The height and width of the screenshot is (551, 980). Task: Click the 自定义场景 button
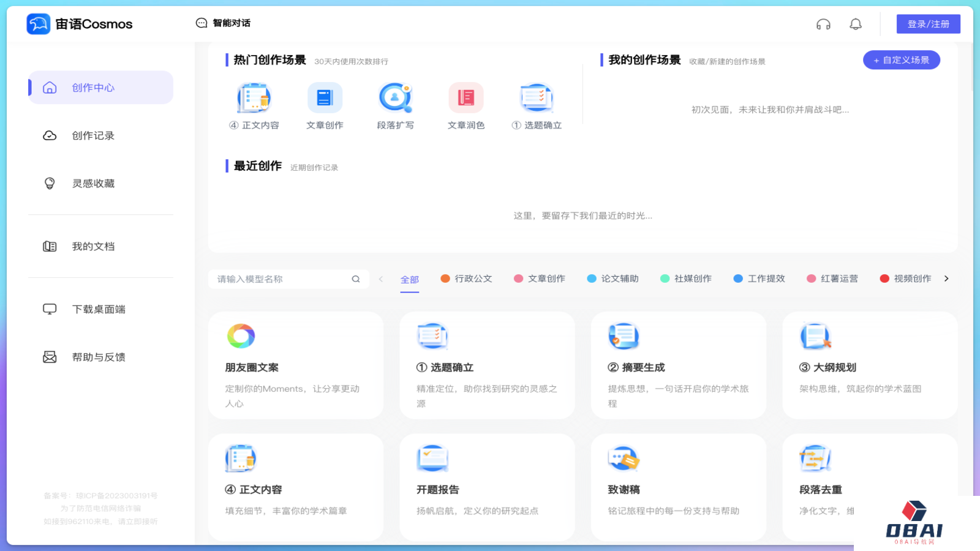point(901,60)
